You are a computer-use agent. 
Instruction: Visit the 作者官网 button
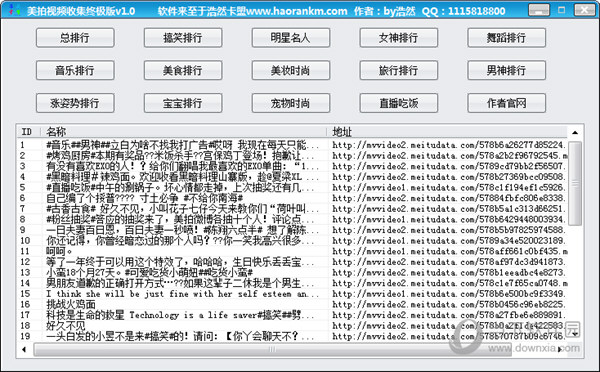507,103
